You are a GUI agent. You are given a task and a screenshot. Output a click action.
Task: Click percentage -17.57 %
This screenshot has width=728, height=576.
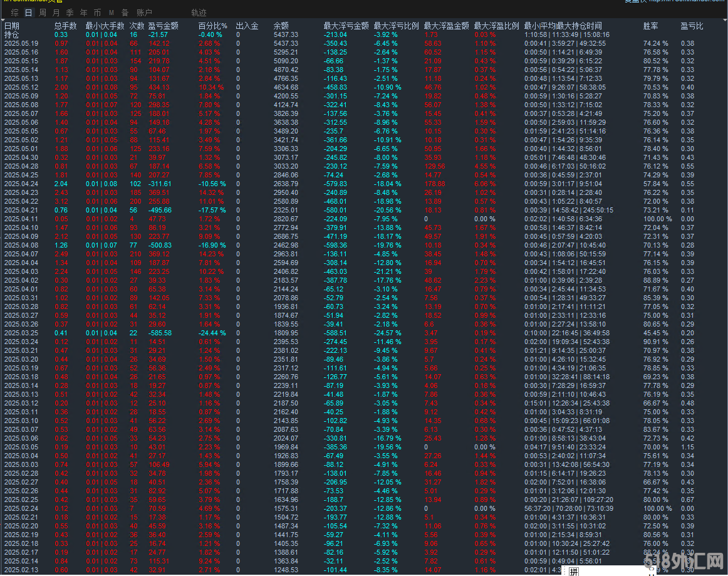tap(212, 211)
